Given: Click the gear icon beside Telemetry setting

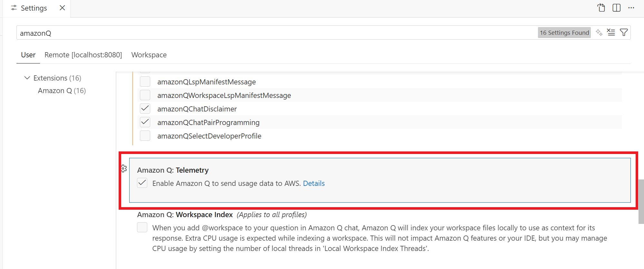Looking at the screenshot, I should pyautogui.click(x=124, y=168).
